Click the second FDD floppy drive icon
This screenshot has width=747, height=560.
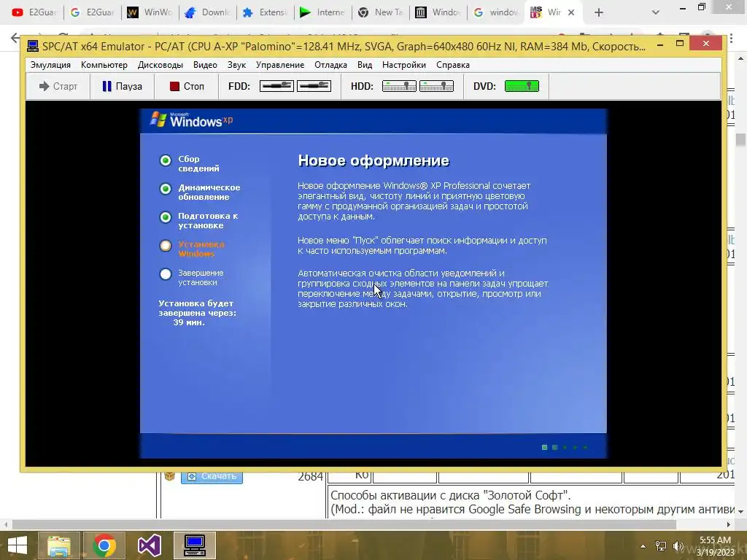pos(314,86)
